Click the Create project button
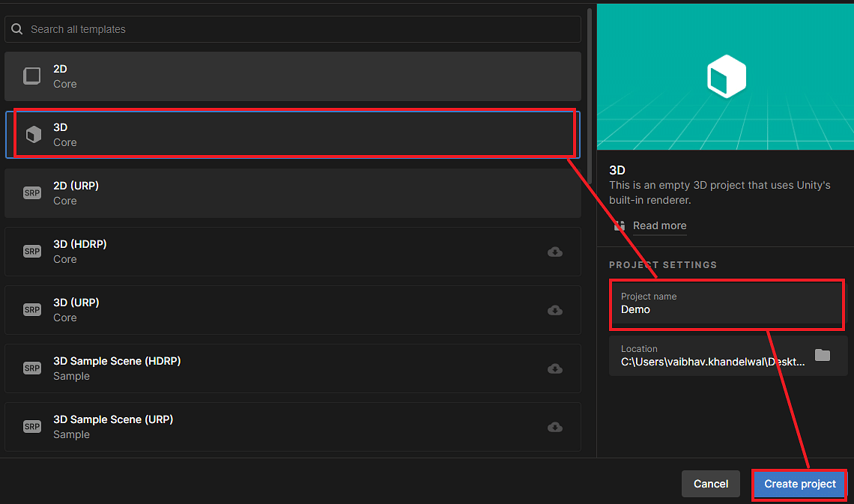Screen dimensions: 854x504 [x=799, y=484]
